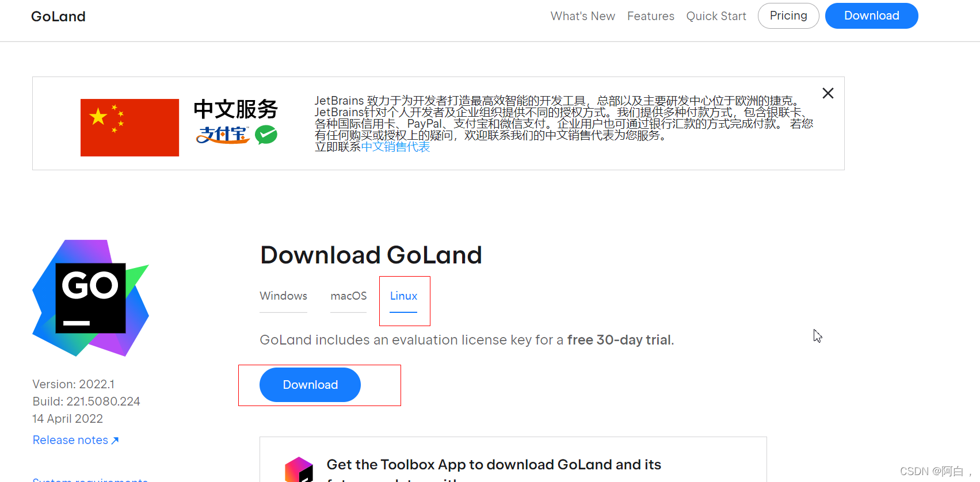The height and width of the screenshot is (482, 980).
Task: Open the Features page
Action: click(x=650, y=16)
